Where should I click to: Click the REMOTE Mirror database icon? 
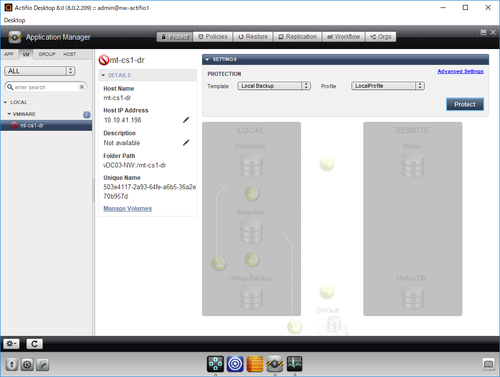[x=413, y=165]
